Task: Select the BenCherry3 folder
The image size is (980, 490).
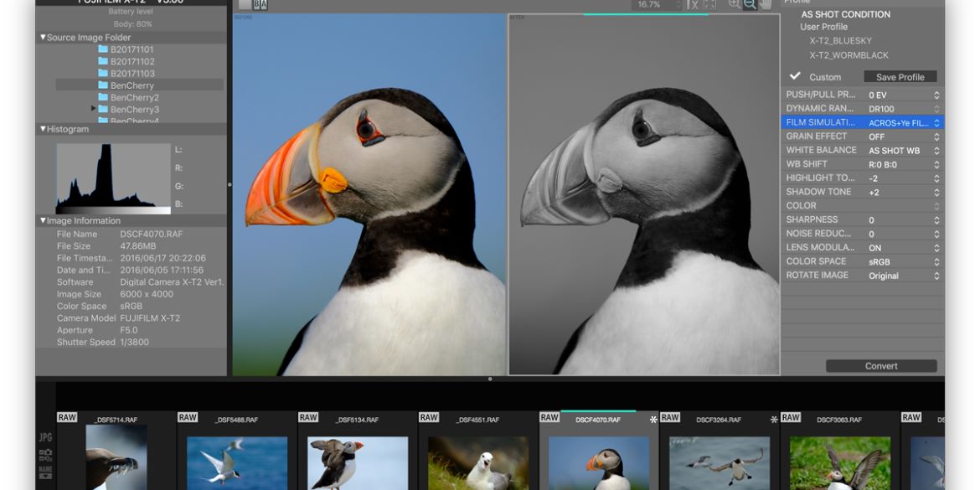Action: tap(129, 110)
